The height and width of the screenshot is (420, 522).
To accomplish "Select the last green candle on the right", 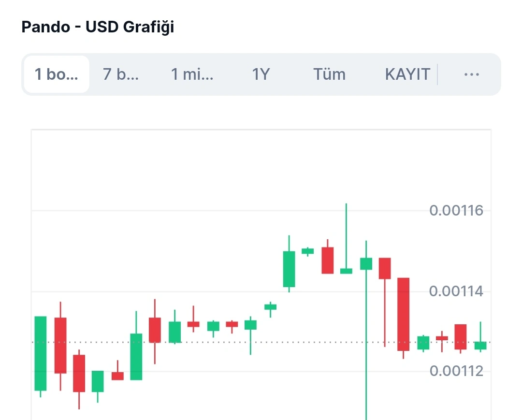I will [x=480, y=345].
